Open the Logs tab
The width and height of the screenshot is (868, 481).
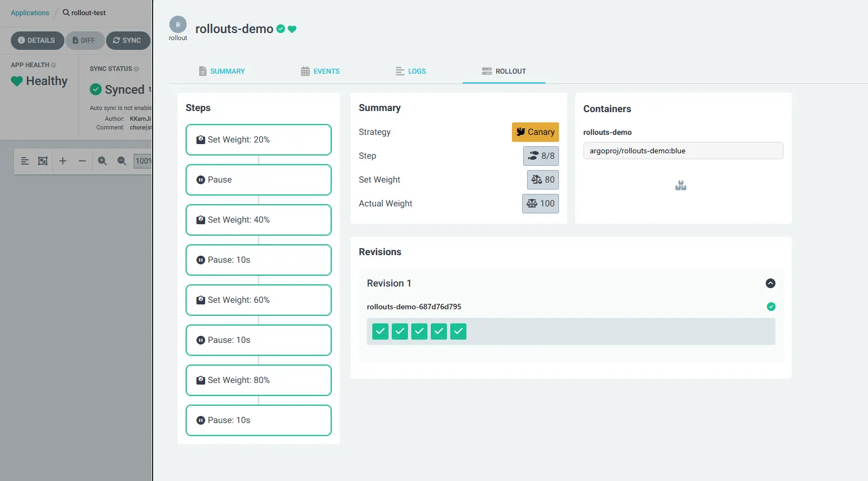pos(411,71)
